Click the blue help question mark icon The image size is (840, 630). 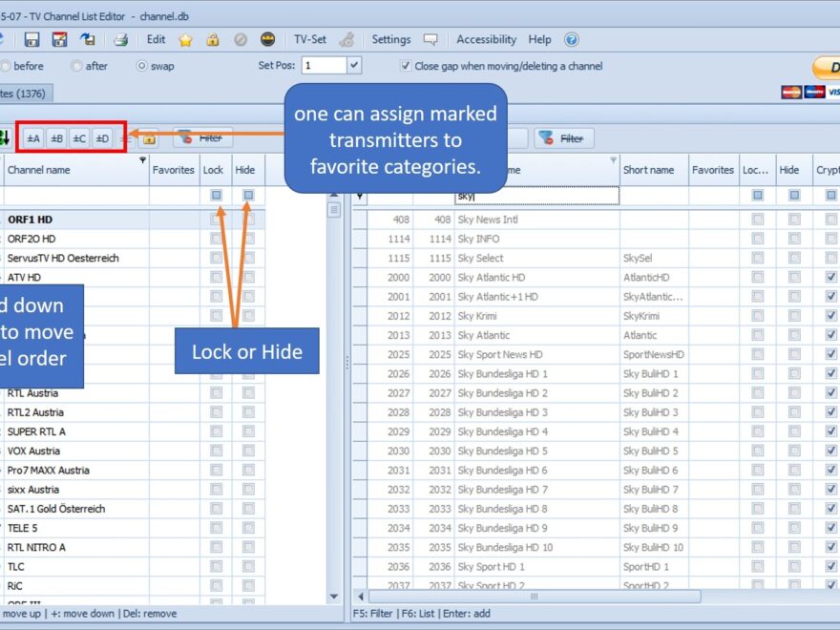click(x=571, y=40)
